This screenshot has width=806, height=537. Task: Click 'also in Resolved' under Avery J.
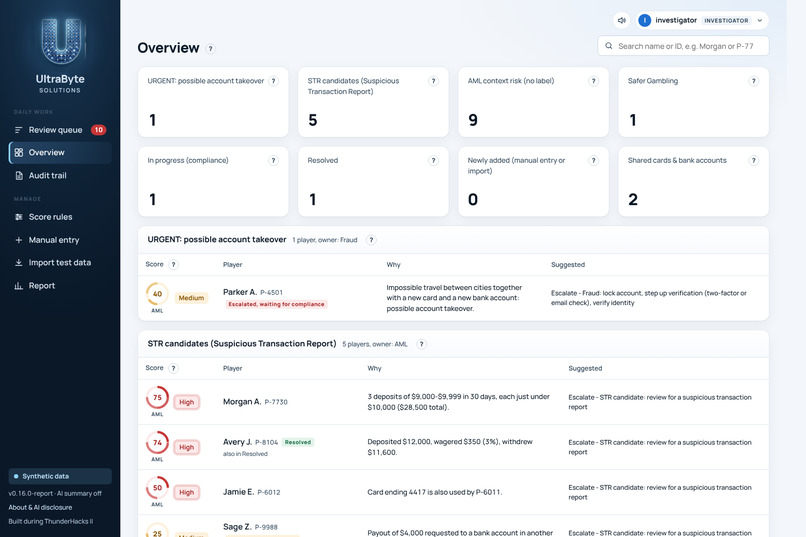(x=245, y=454)
